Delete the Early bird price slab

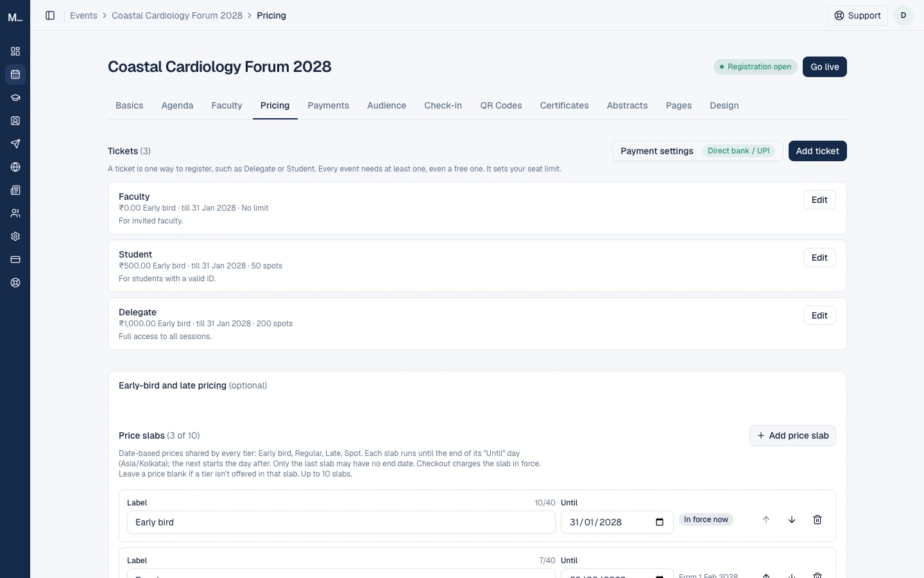(x=817, y=520)
